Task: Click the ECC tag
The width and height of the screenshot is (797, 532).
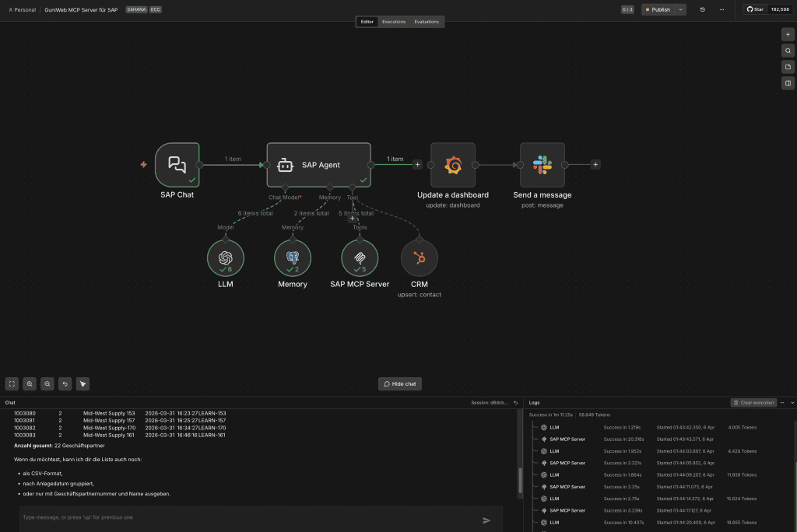Action: pyautogui.click(x=155, y=9)
